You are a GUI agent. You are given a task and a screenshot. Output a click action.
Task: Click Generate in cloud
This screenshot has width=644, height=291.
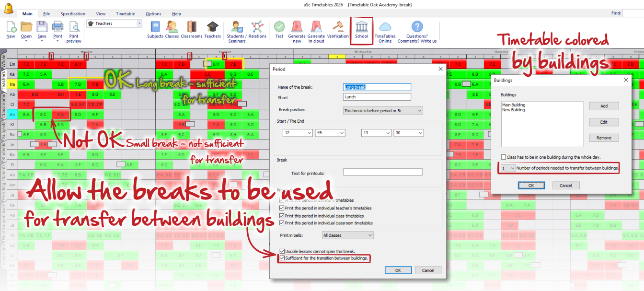point(316,32)
